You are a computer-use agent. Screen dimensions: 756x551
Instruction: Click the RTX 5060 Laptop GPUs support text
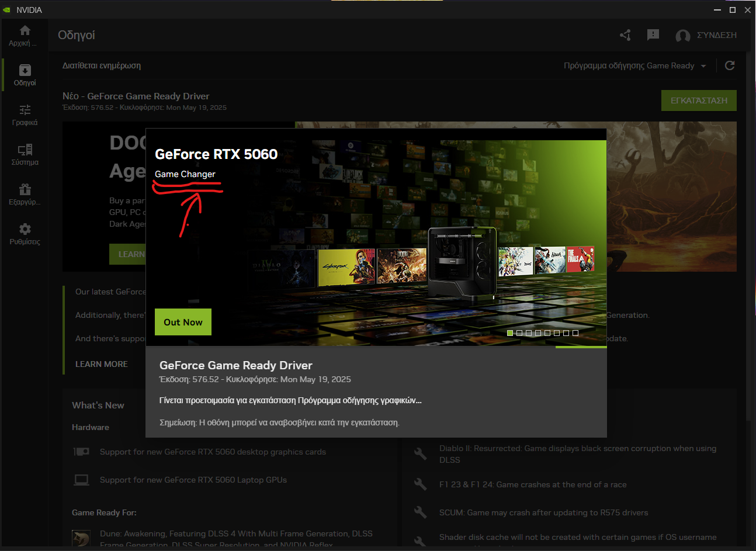(x=193, y=480)
